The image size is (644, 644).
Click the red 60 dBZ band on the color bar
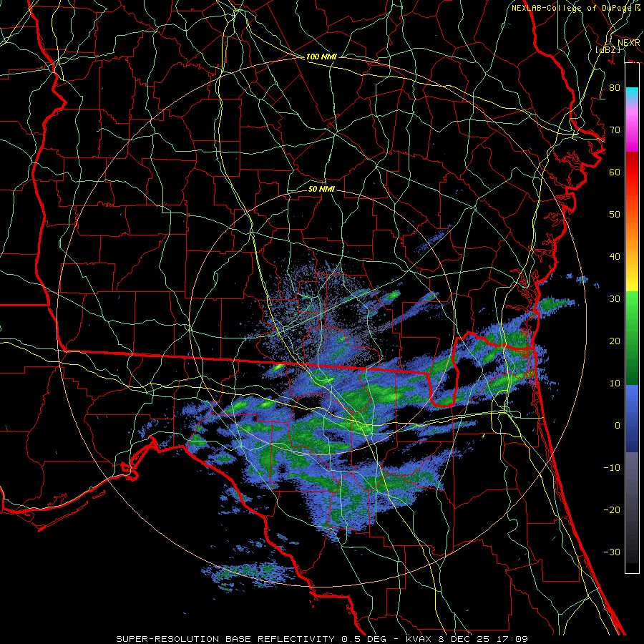pyautogui.click(x=632, y=172)
